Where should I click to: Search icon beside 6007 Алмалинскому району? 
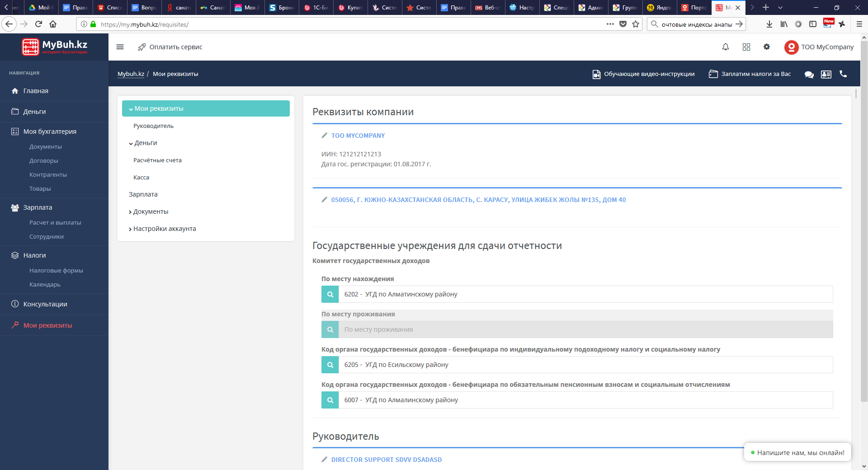pos(330,400)
